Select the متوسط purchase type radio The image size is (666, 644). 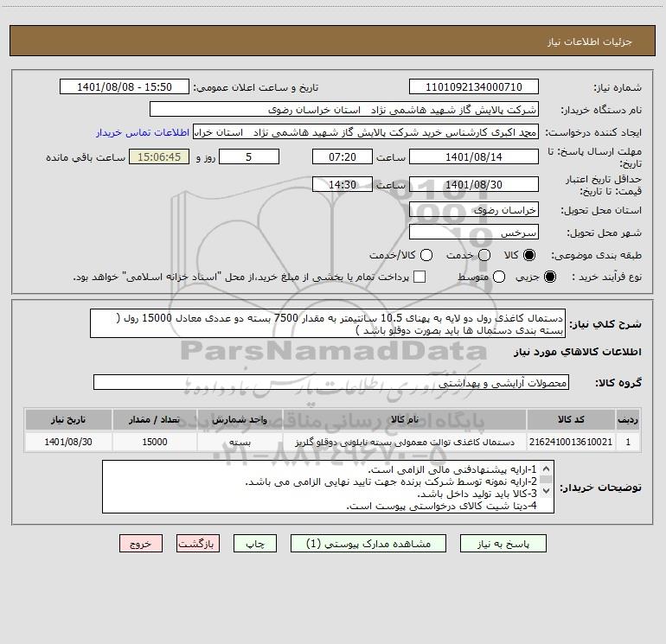[499, 277]
